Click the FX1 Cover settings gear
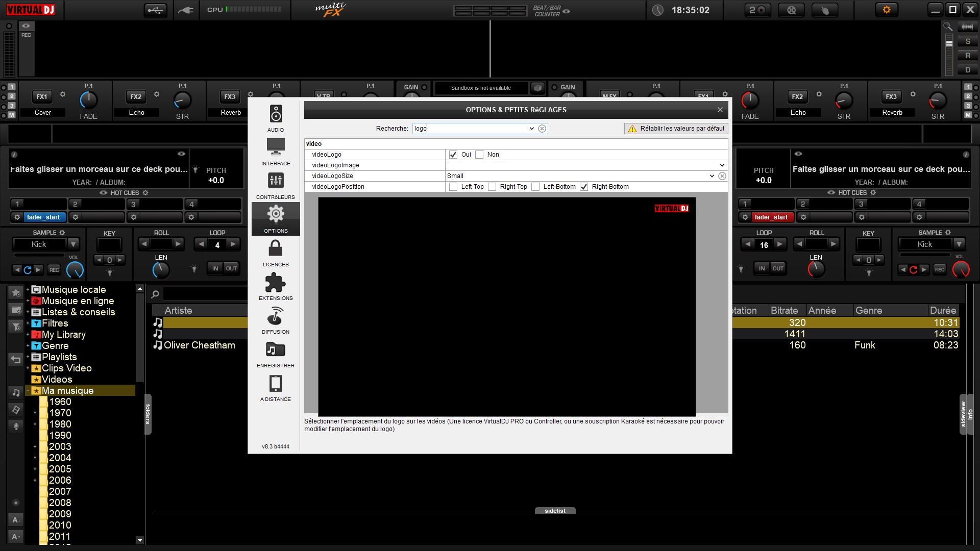This screenshot has height=551, width=980. (63, 94)
